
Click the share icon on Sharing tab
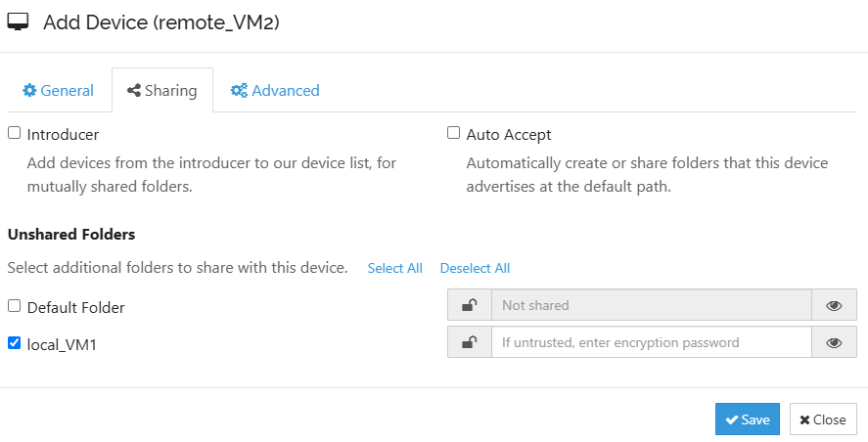[134, 91]
